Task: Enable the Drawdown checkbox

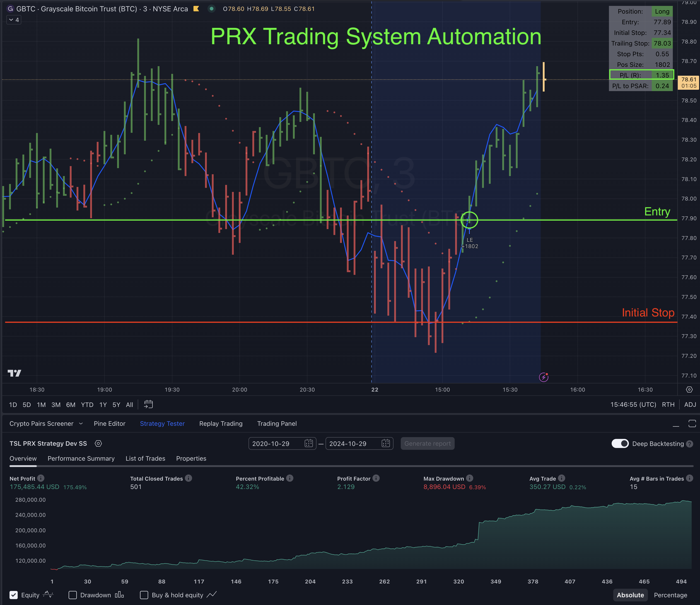Action: pyautogui.click(x=73, y=595)
